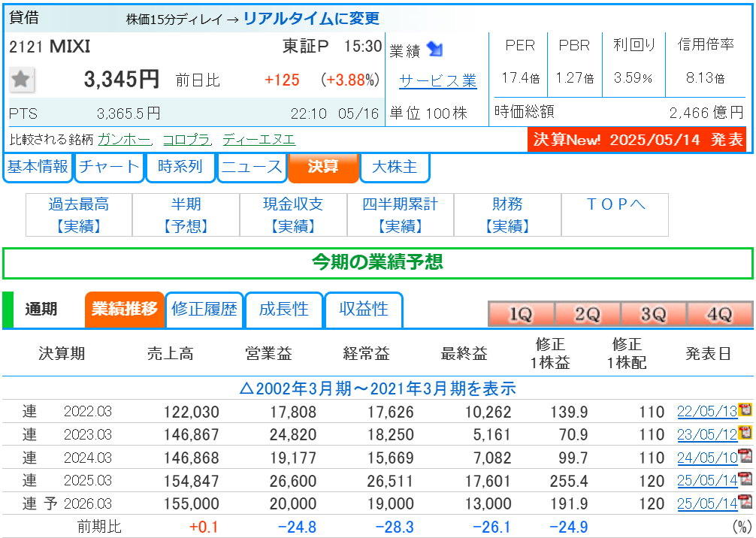Switch to the 修正履歴 tab
This screenshot has width=756, height=538.
pyautogui.click(x=204, y=309)
